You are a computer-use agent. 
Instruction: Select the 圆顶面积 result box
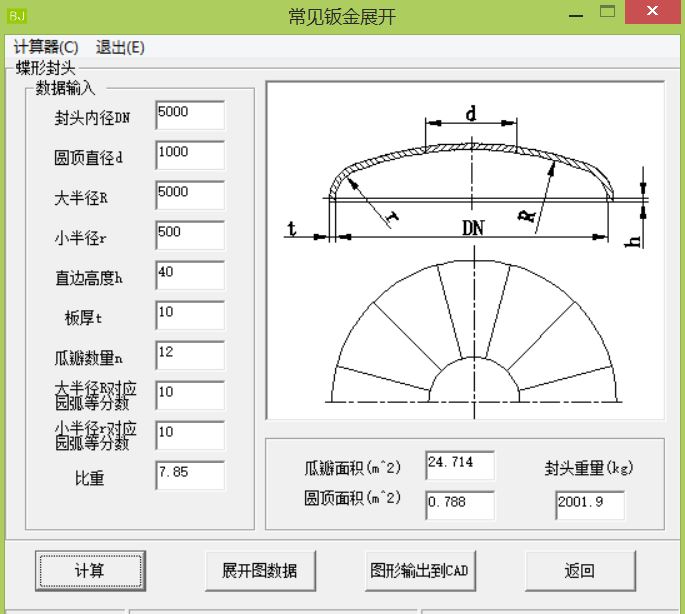click(459, 505)
